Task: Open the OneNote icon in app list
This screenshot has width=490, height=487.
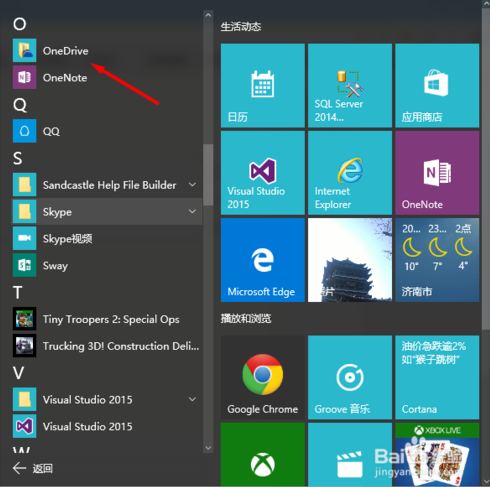Action: [x=24, y=77]
